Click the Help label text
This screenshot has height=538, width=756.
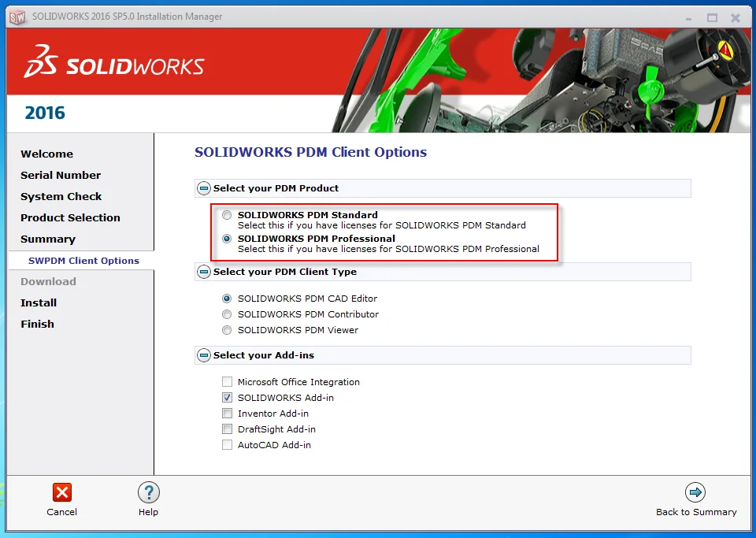click(x=148, y=512)
